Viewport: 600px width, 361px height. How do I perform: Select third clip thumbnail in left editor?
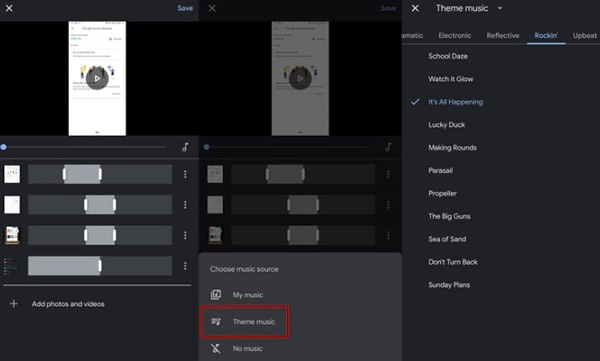[x=12, y=235]
